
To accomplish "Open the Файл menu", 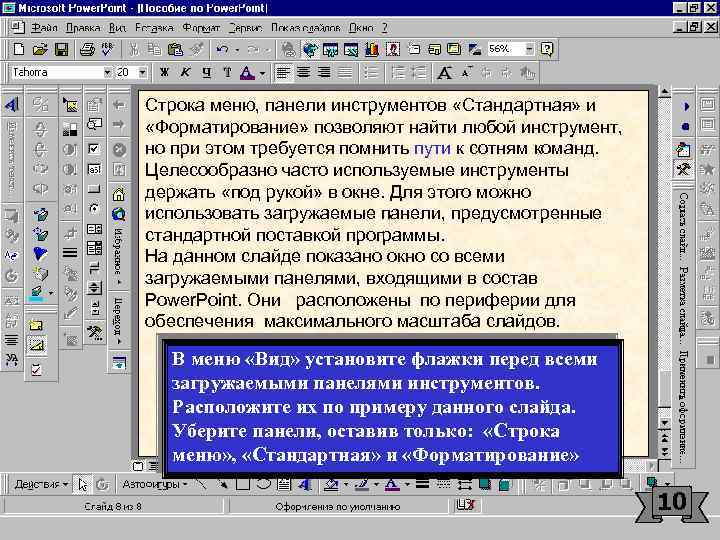I will [x=44, y=28].
